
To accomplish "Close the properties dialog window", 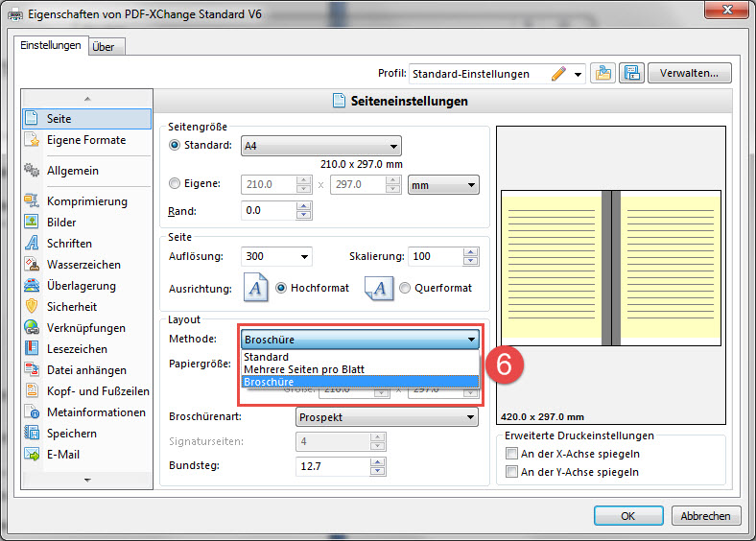I will coord(727,10).
